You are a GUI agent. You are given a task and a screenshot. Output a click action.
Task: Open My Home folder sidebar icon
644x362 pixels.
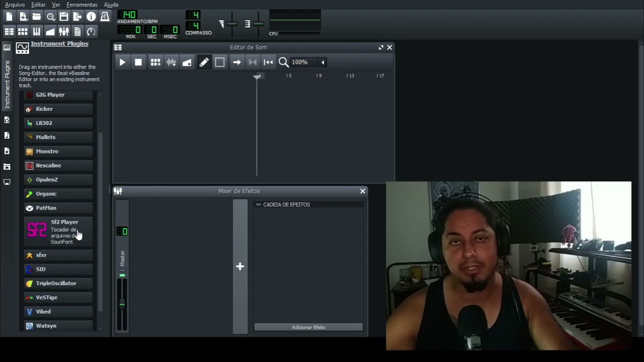pyautogui.click(x=7, y=167)
